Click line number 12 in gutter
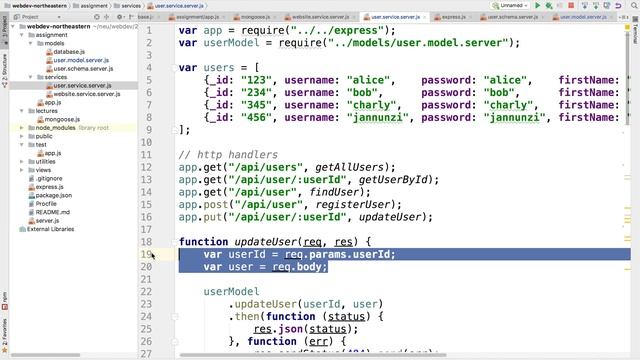Image resolution: width=640 pixels, height=360 pixels. (x=146, y=167)
